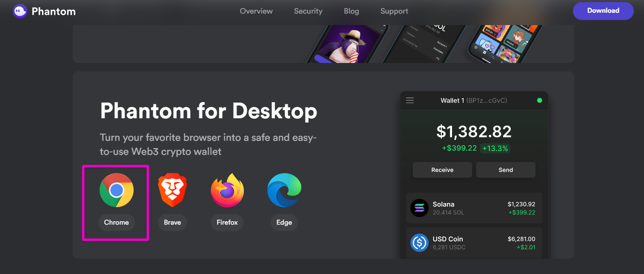The width and height of the screenshot is (644, 274).
Task: Click the Firefox label button
Action: [227, 223]
